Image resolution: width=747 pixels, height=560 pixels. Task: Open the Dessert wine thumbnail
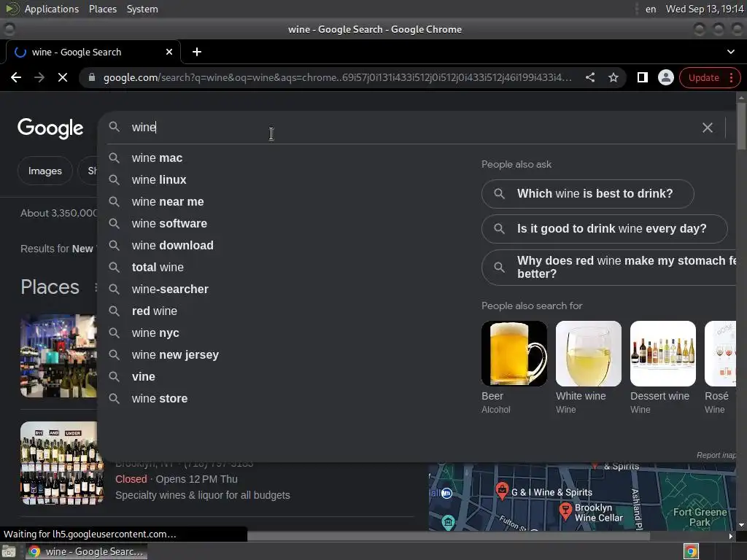[x=662, y=354]
